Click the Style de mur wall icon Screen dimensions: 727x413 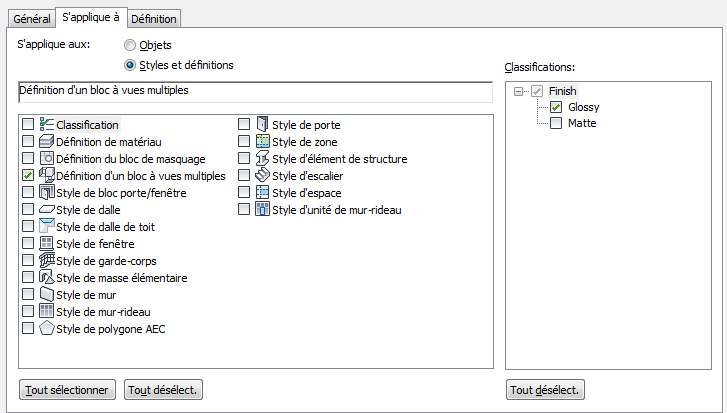click(x=46, y=295)
